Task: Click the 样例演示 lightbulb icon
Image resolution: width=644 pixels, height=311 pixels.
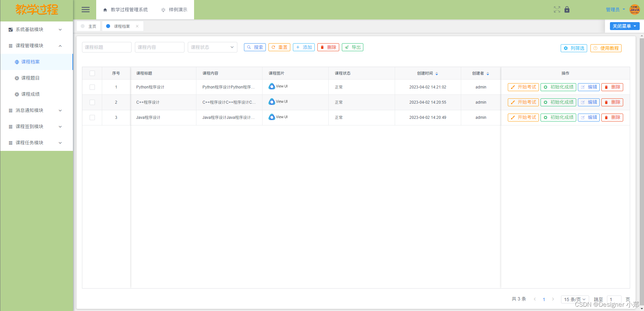Action: click(x=163, y=10)
